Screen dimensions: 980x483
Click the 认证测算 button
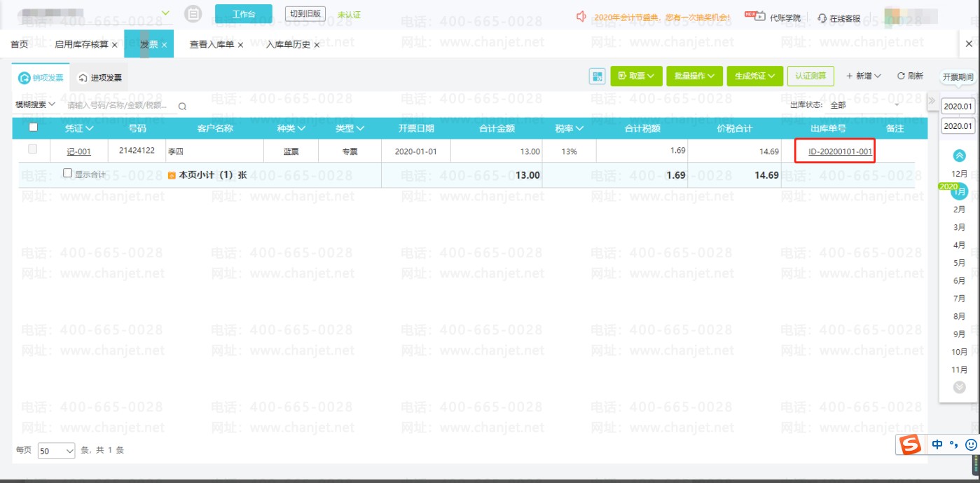810,76
